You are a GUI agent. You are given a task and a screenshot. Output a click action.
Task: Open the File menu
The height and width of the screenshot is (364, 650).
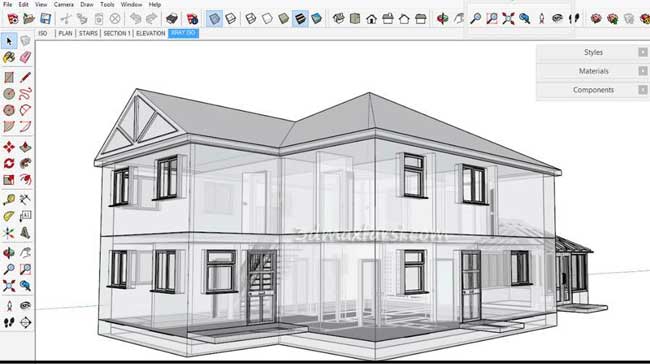pyautogui.click(x=7, y=5)
